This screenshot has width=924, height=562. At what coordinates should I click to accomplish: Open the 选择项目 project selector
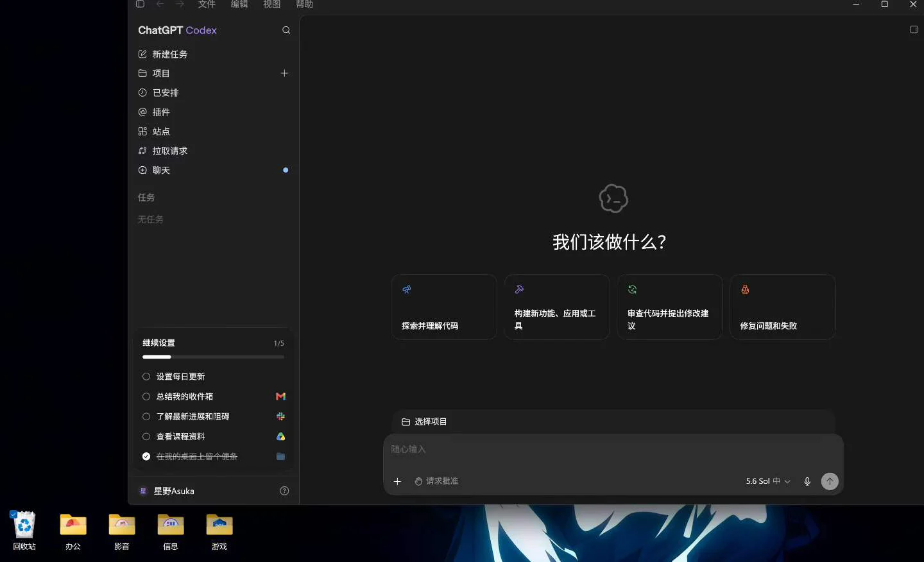[x=424, y=422]
